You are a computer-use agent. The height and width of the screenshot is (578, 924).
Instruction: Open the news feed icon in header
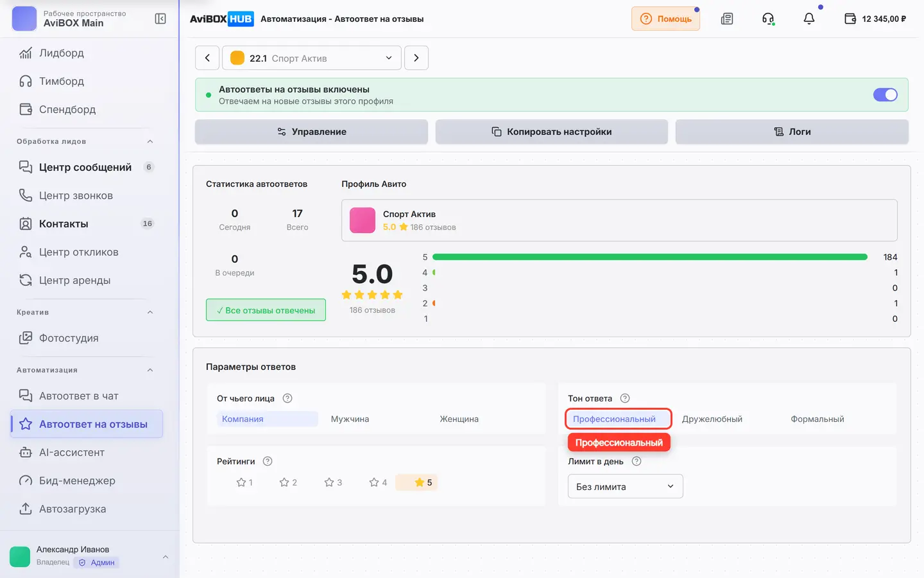727,19
